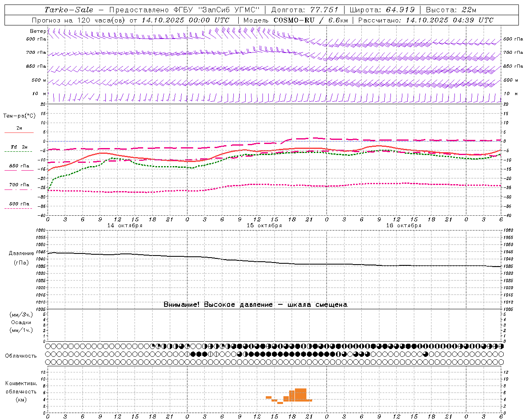Click the '500 гПа' dotted temperature legend entry
525x420 pixels.
(x=19, y=204)
